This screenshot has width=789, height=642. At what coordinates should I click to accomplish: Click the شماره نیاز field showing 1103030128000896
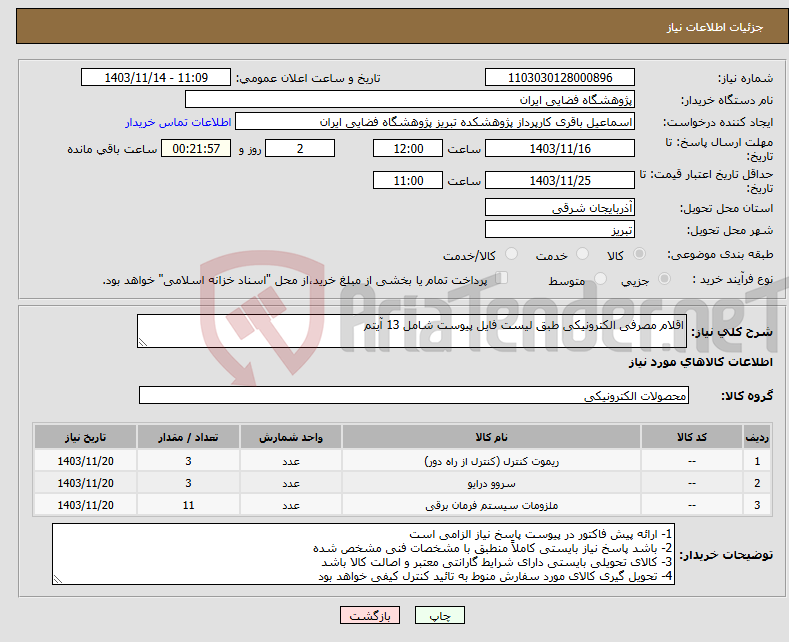coord(559,78)
